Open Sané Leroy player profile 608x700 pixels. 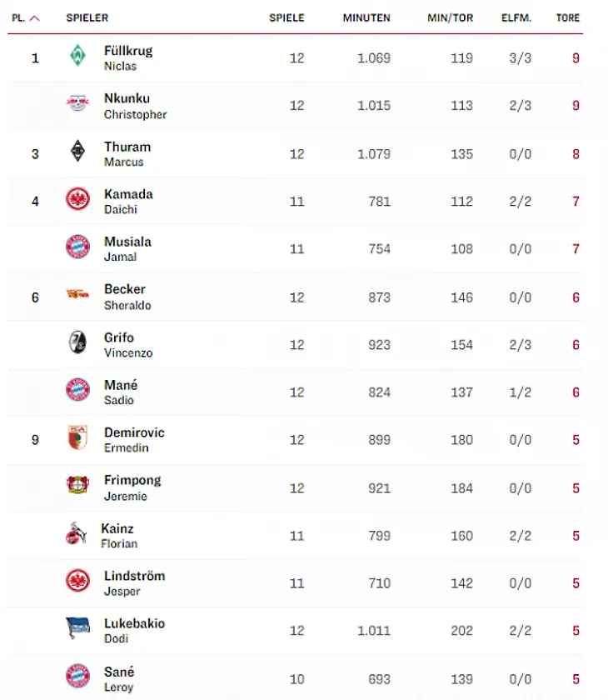tap(119, 679)
